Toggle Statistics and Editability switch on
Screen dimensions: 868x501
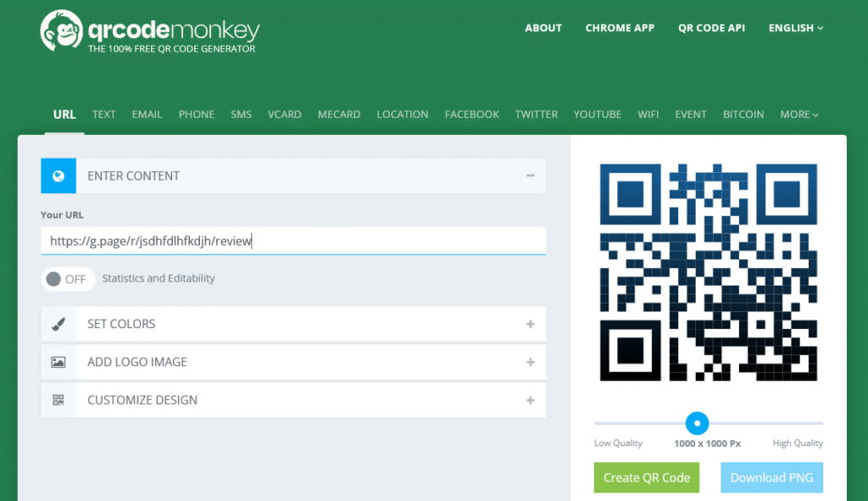tap(68, 279)
